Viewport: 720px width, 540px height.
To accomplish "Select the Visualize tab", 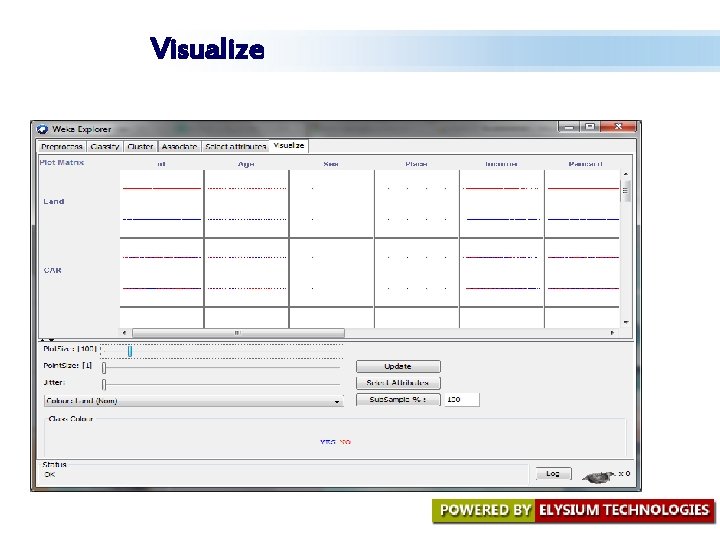I will (x=288, y=146).
